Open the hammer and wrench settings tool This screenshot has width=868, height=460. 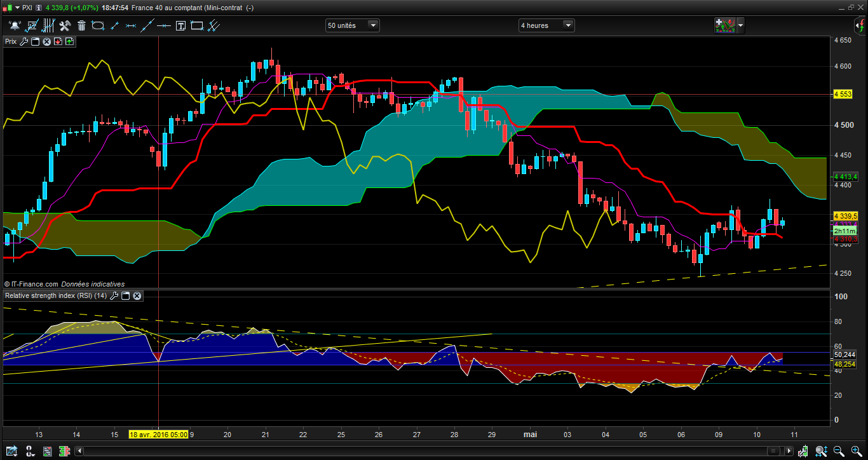tap(65, 25)
